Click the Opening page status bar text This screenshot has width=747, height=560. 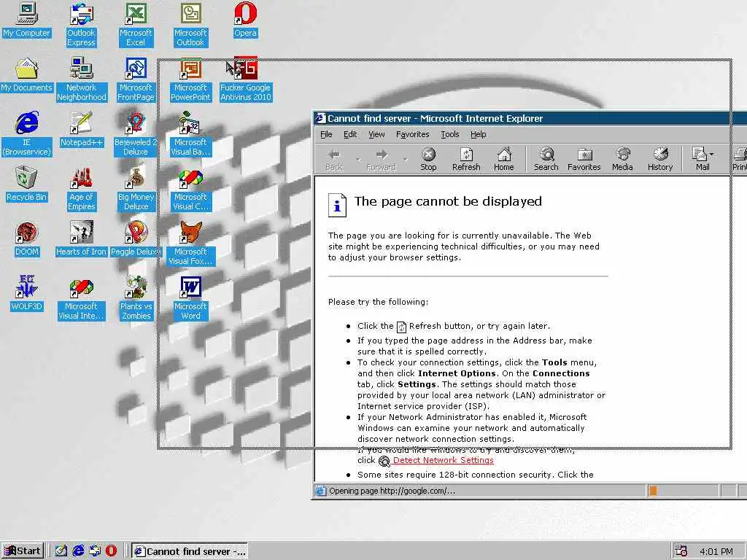point(392,491)
